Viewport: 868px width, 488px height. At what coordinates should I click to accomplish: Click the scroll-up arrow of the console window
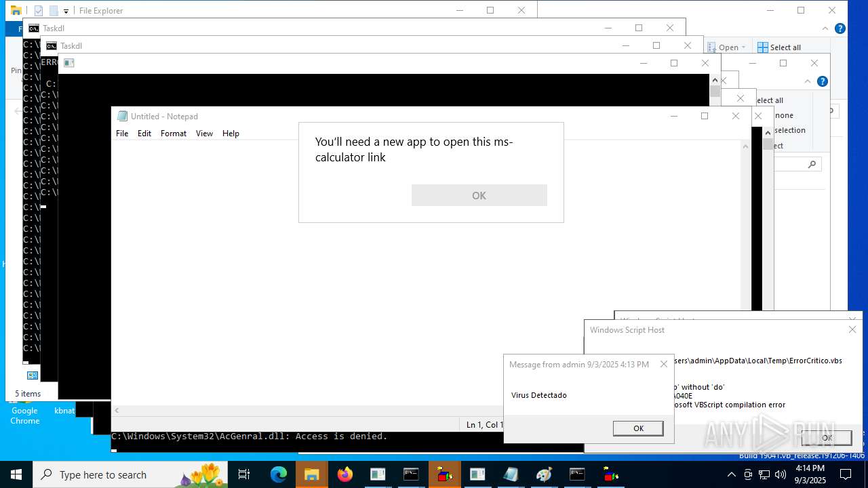tap(715, 80)
